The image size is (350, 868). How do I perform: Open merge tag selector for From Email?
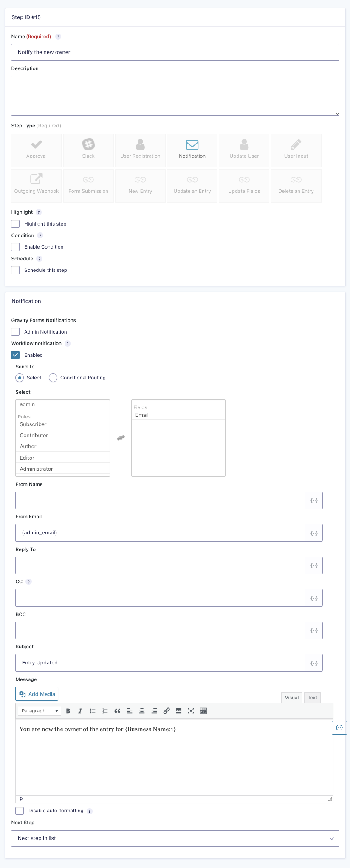(314, 533)
